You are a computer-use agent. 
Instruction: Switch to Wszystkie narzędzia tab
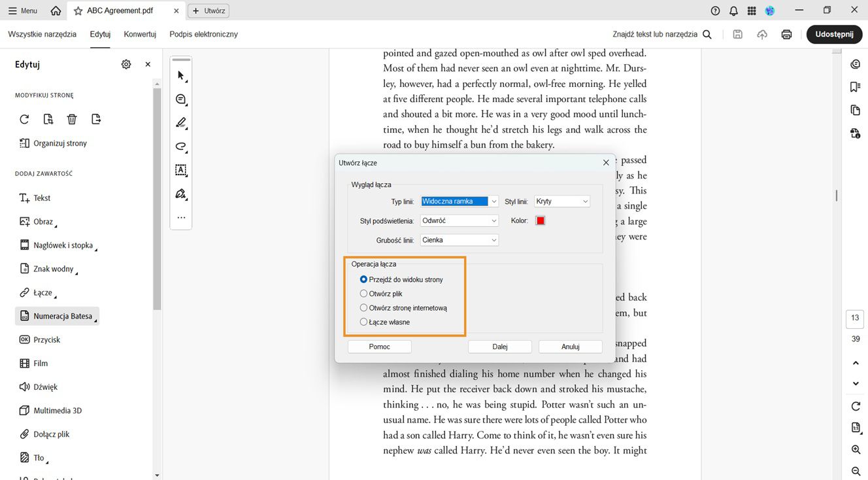tap(42, 34)
